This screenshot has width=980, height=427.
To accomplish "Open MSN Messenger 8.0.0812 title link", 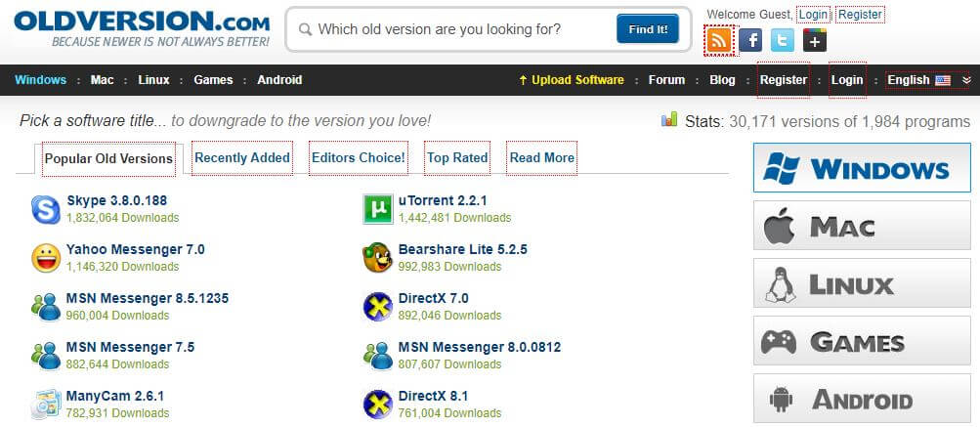I will (x=480, y=347).
